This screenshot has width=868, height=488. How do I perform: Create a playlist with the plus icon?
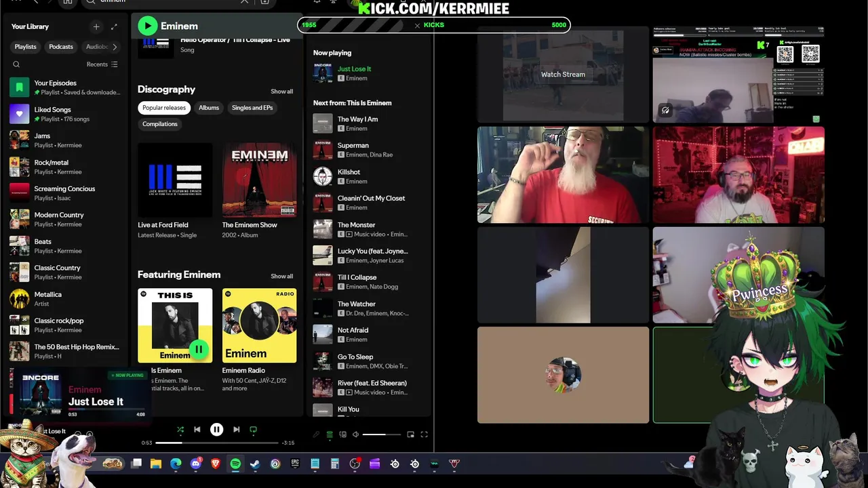tap(96, 26)
